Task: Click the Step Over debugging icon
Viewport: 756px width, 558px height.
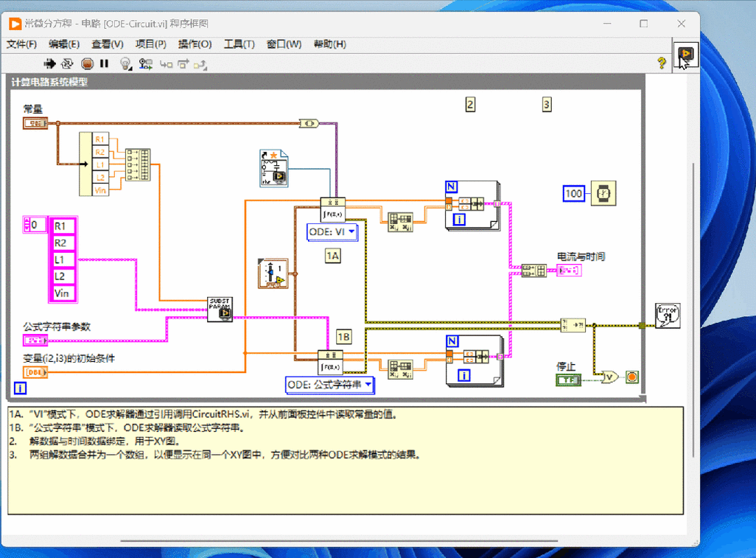Action: point(182,63)
